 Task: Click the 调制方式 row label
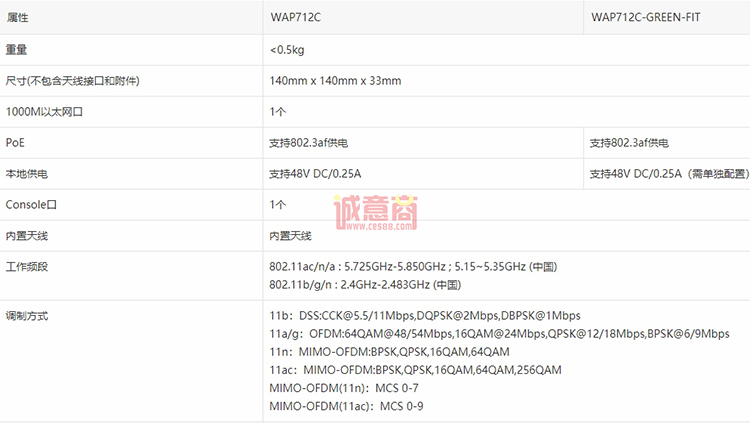click(27, 316)
